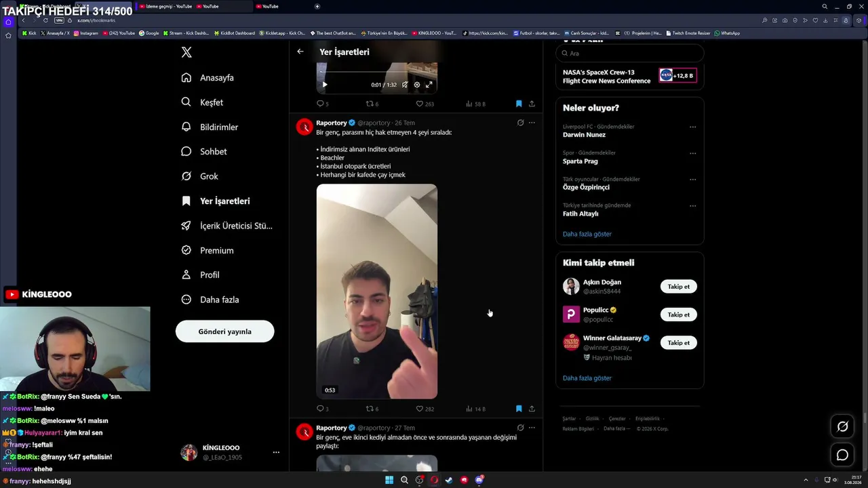The height and width of the screenshot is (488, 868).
Task: Open options for Özge Özpirinçci trend
Action: coord(692,180)
